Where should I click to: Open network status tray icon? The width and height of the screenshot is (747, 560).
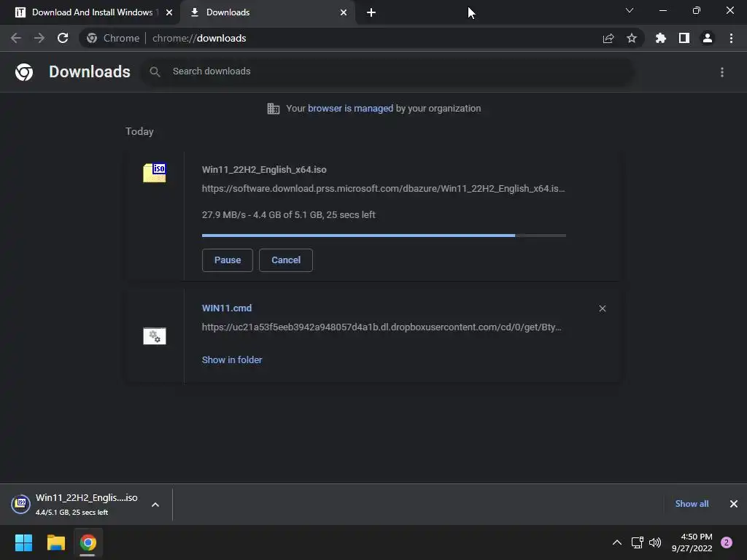point(638,542)
